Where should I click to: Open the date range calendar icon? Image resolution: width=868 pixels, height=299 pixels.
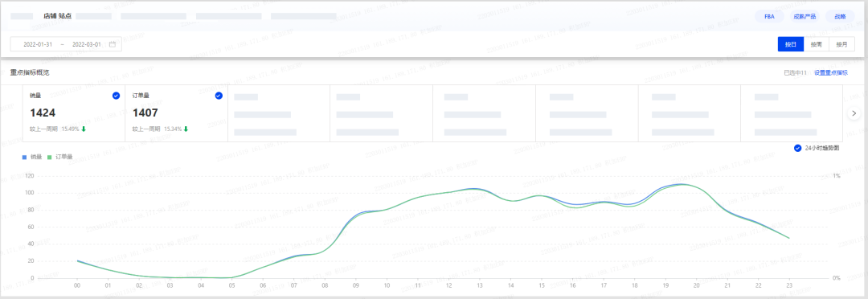pyautogui.click(x=113, y=44)
